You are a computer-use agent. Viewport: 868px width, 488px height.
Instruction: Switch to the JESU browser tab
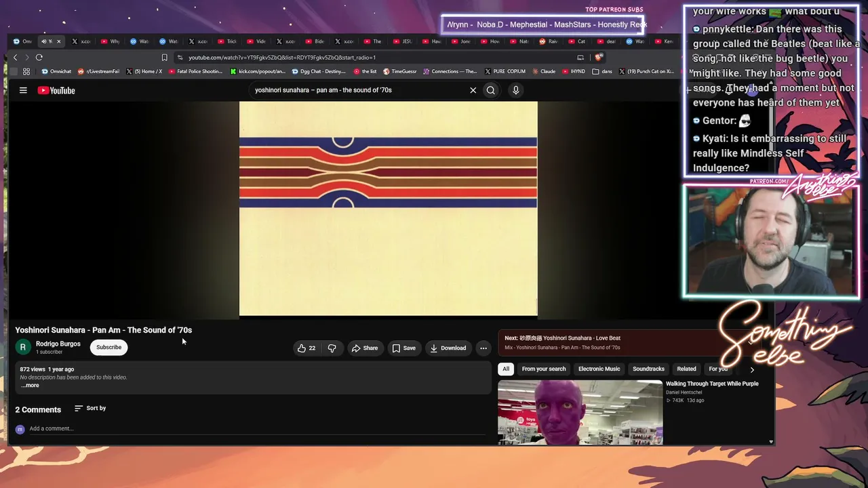pyautogui.click(x=402, y=41)
